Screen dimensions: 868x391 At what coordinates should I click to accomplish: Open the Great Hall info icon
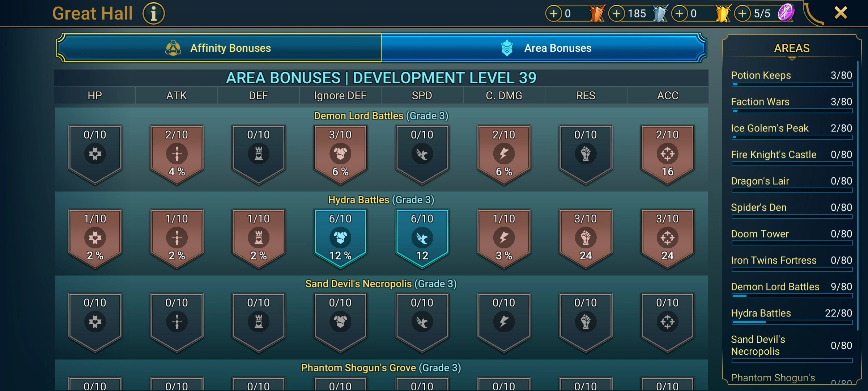(153, 14)
